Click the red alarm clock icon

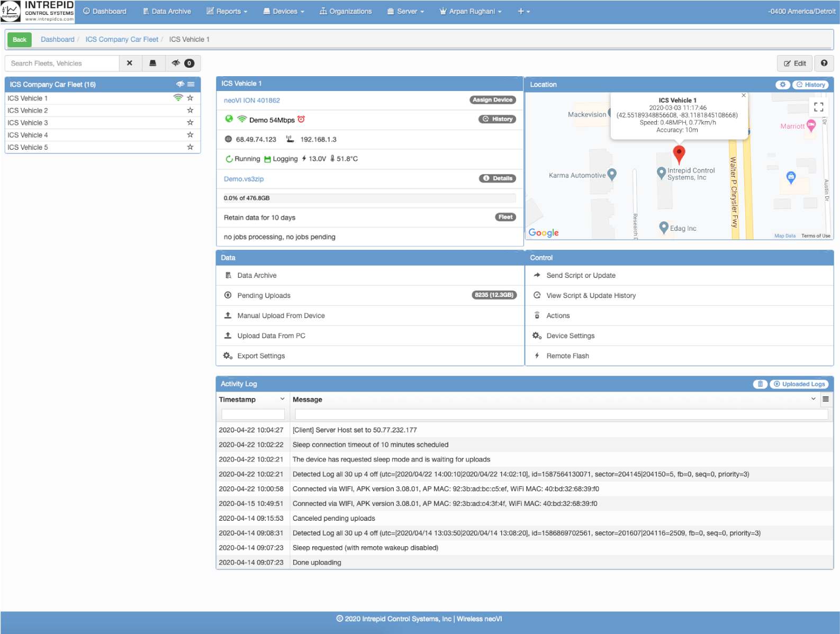pyautogui.click(x=301, y=120)
